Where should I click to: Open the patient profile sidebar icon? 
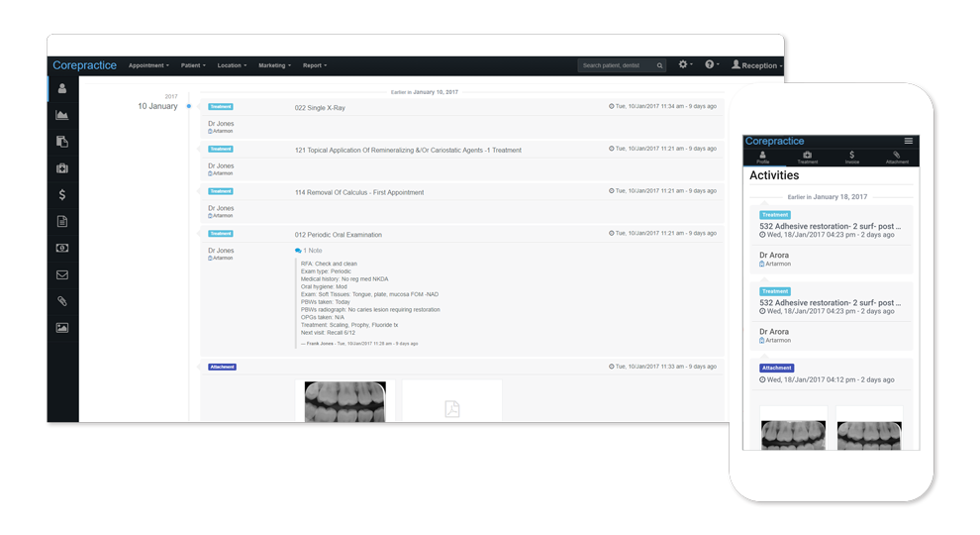click(x=62, y=88)
